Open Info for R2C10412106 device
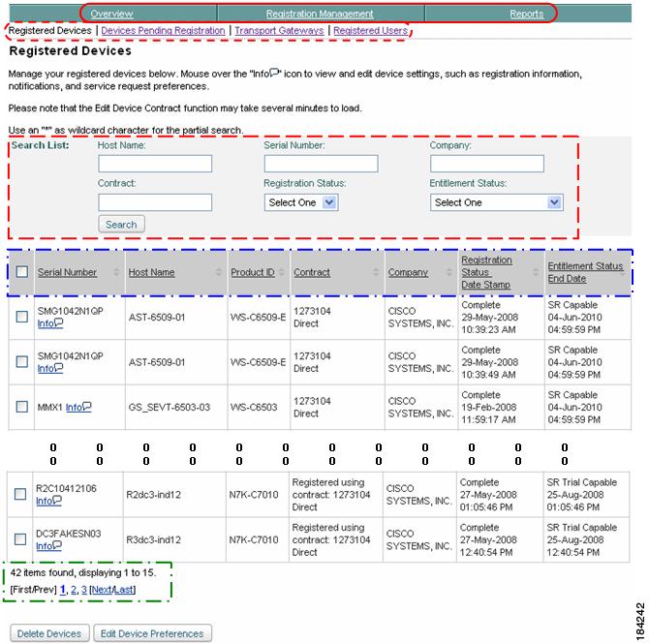This screenshot has height=644, width=649. coord(48,502)
